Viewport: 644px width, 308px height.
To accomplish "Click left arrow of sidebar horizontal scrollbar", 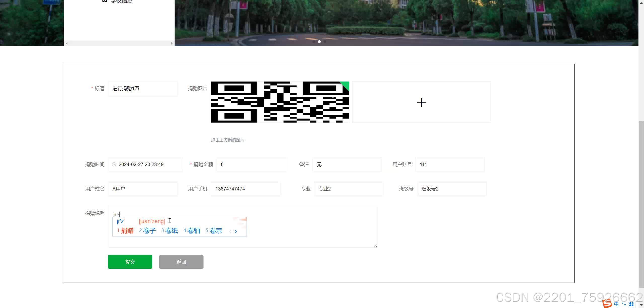I will click(x=67, y=44).
